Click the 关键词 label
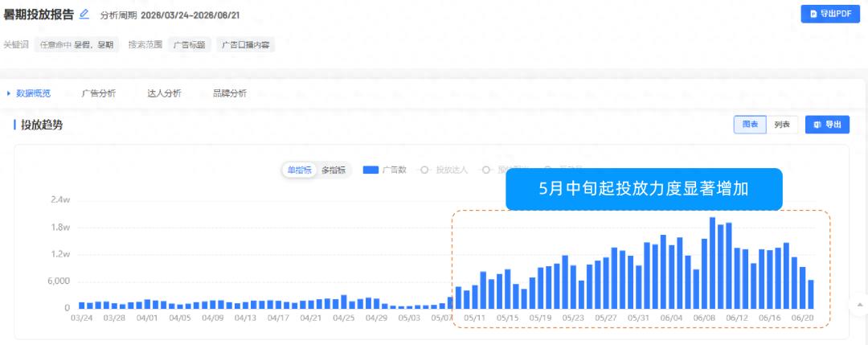Screen dimensions: 868x345 [16, 45]
